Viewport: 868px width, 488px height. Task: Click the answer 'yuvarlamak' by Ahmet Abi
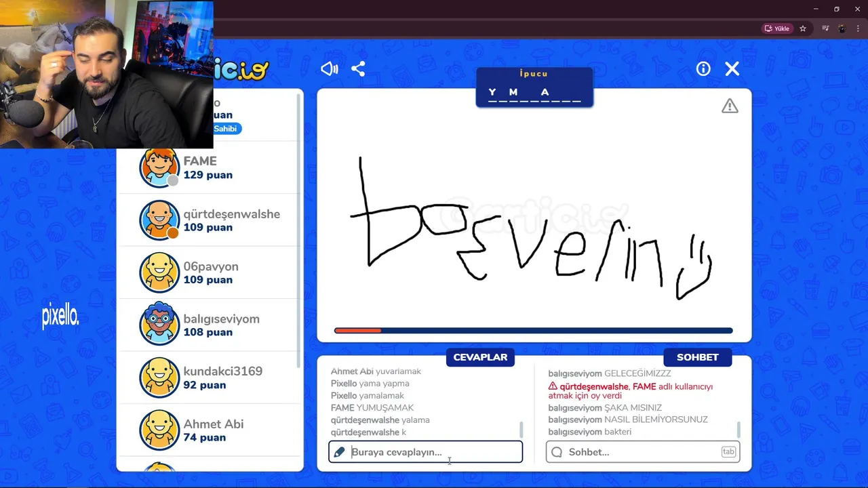pyautogui.click(x=398, y=371)
